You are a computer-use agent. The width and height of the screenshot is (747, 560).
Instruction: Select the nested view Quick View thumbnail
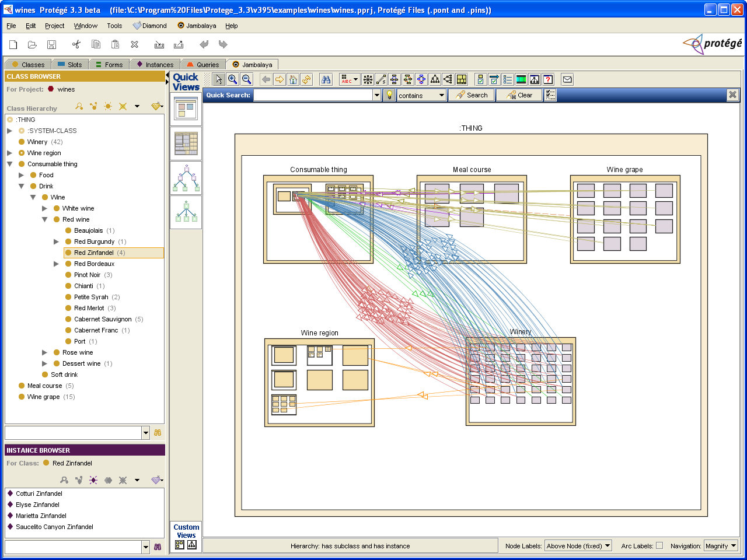click(x=186, y=110)
